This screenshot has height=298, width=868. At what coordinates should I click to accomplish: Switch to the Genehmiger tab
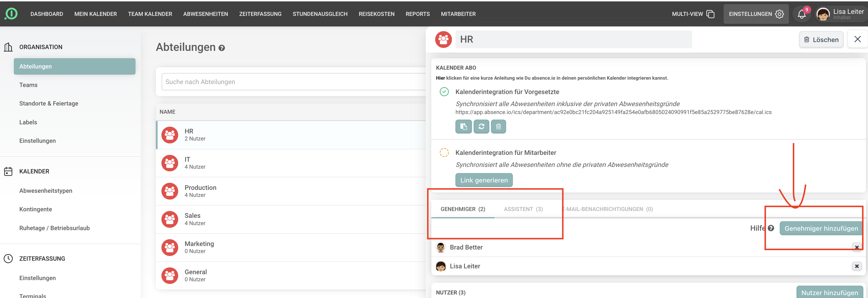pos(463,209)
